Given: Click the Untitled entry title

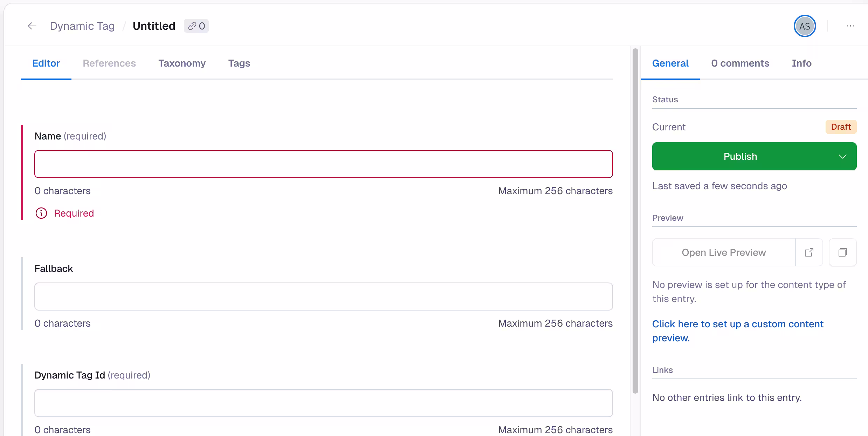Looking at the screenshot, I should (x=154, y=26).
